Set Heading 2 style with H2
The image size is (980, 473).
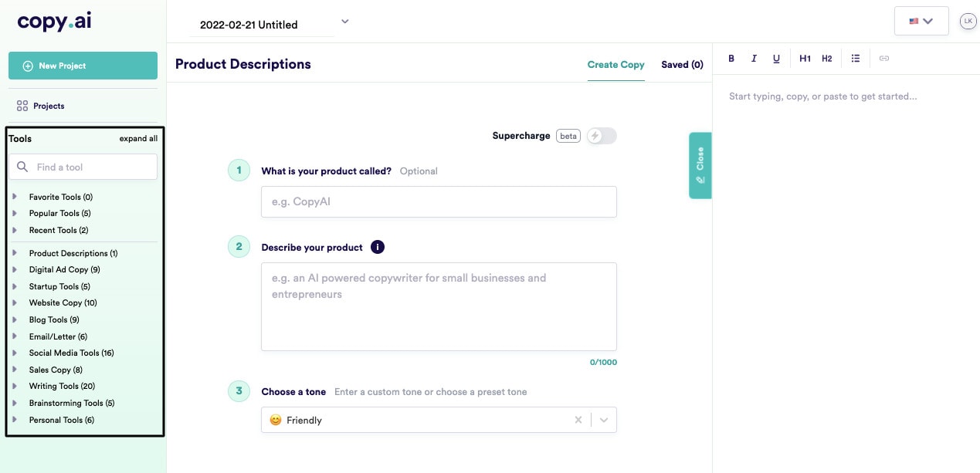[827, 59]
